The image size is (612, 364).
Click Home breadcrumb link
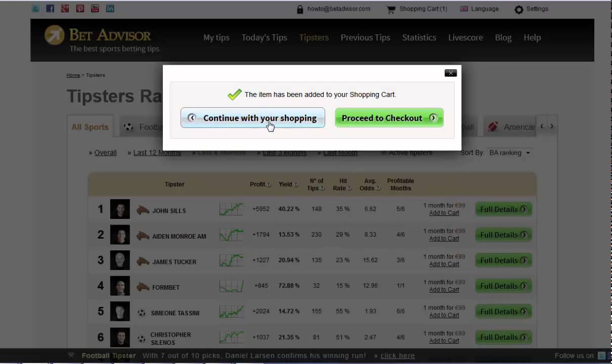[73, 75]
